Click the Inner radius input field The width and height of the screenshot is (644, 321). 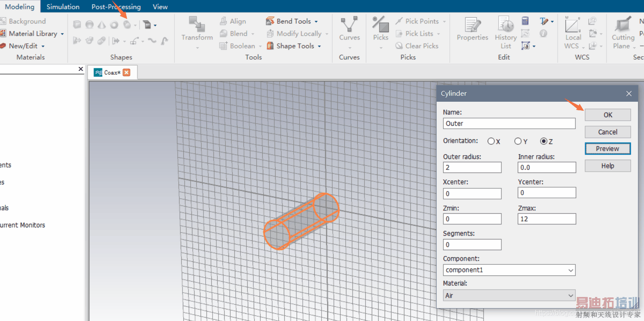[547, 167]
